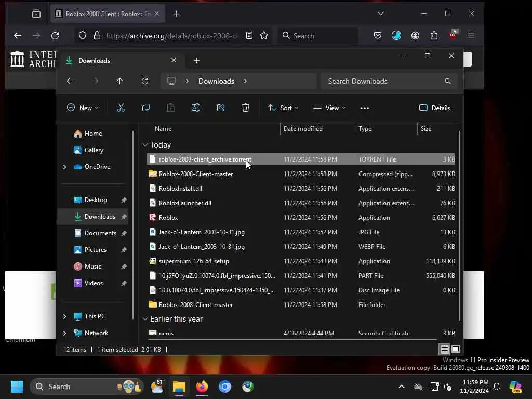Open Gallery in the navigation pane
Image resolution: width=532 pixels, height=399 pixels.
pyautogui.click(x=88, y=150)
